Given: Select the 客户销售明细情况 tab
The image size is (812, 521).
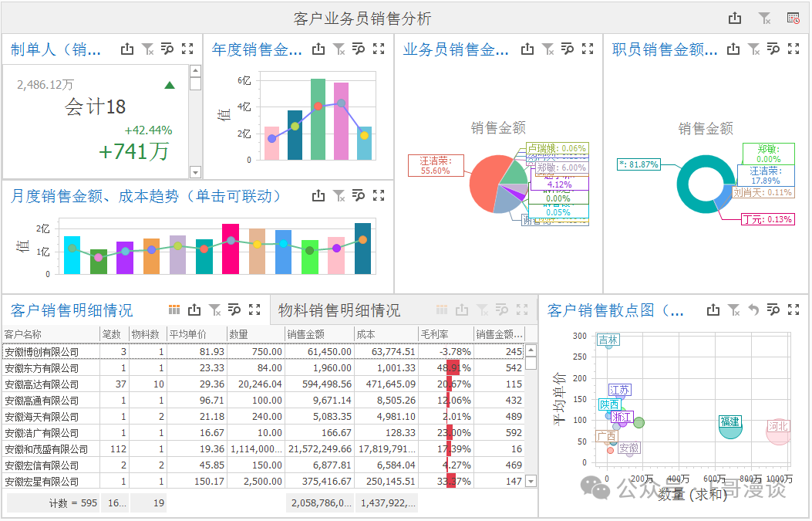Looking at the screenshot, I should (72, 310).
